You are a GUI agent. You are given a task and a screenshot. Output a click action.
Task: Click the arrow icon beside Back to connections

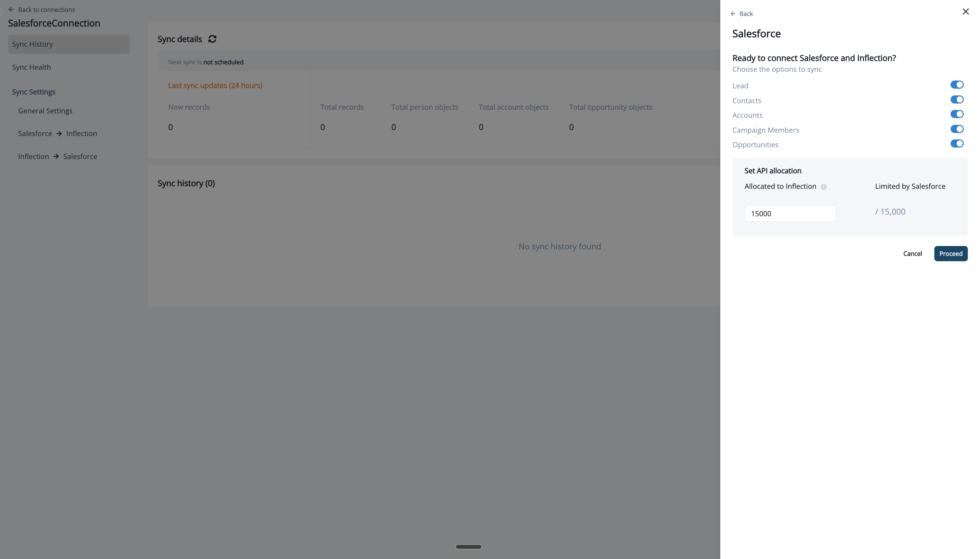[11, 9]
